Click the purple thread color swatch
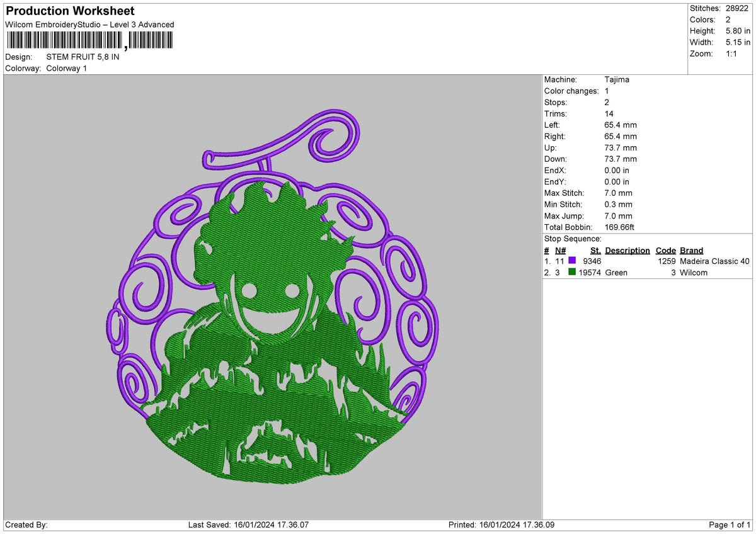This screenshot has height=534, width=756. click(x=572, y=261)
